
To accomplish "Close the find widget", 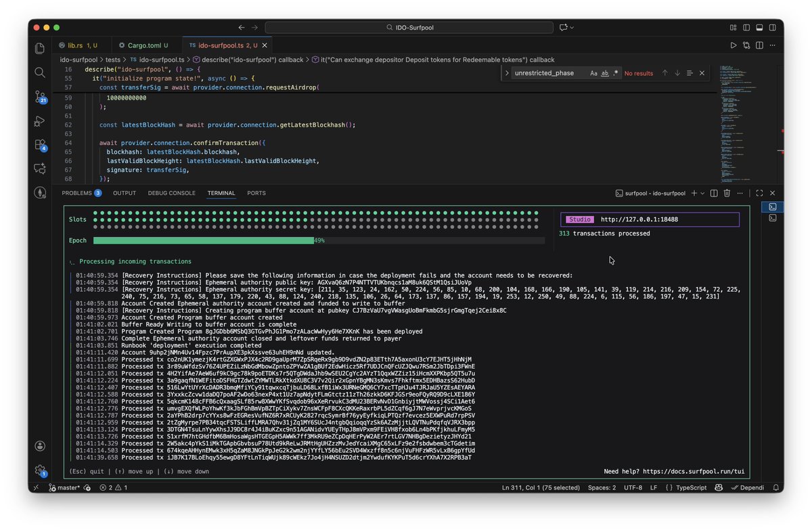I will pyautogui.click(x=702, y=73).
